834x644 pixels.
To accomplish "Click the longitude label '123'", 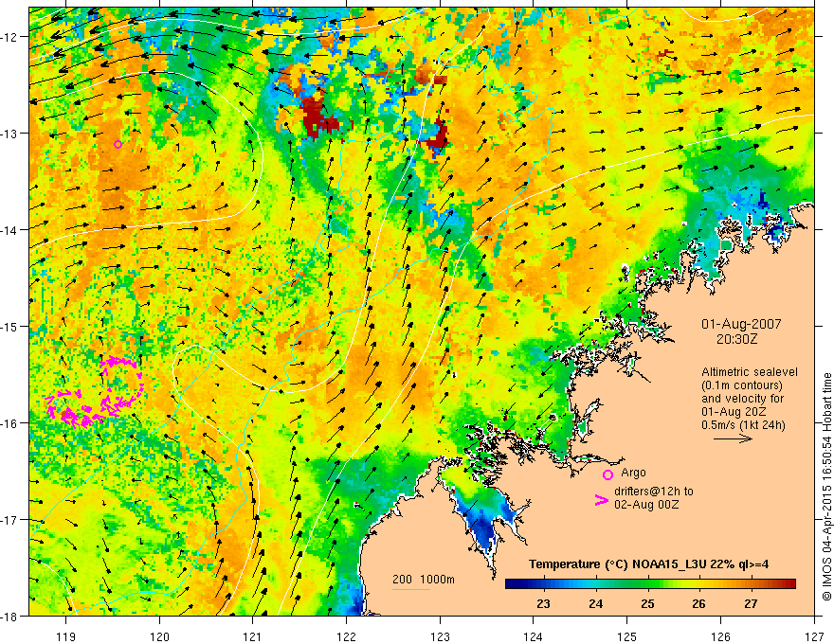I will [440, 636].
